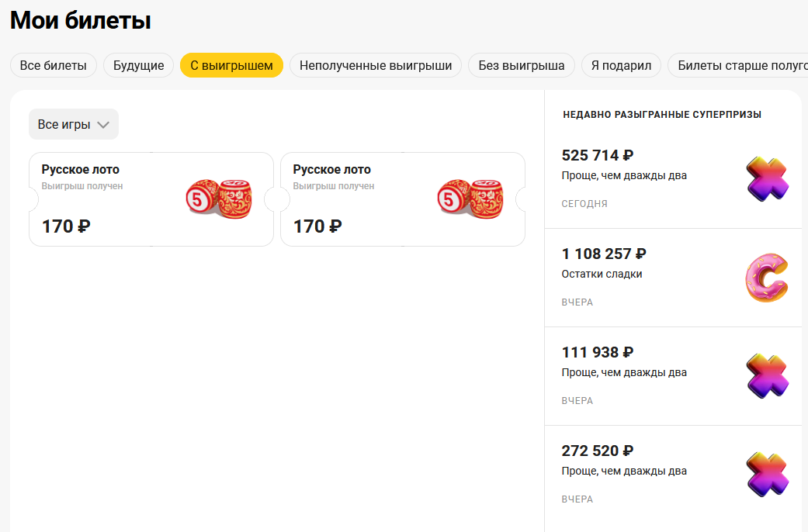This screenshot has width=808, height=532.
Task: Click the second Русское лото barrel icon
Action: (x=471, y=199)
